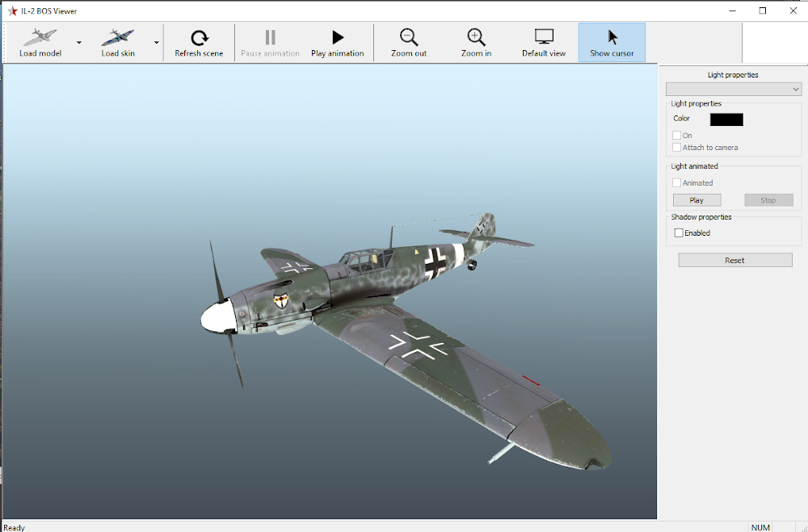Toggle Show cursor in the toolbar

pos(612,40)
